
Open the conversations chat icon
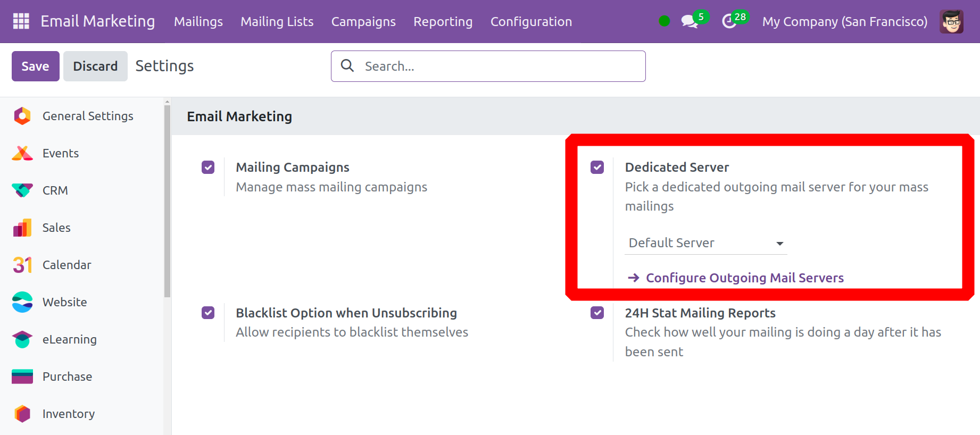click(x=690, y=21)
